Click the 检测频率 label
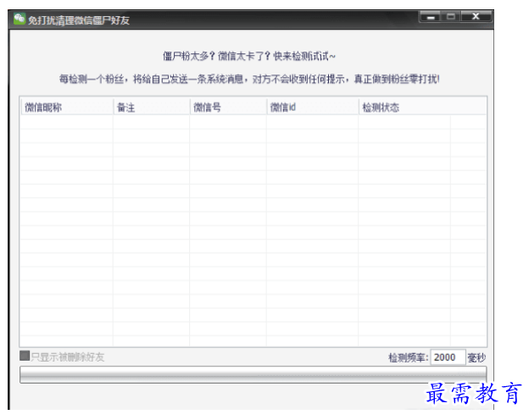Screen dimensions: 529x420 pos(409,357)
